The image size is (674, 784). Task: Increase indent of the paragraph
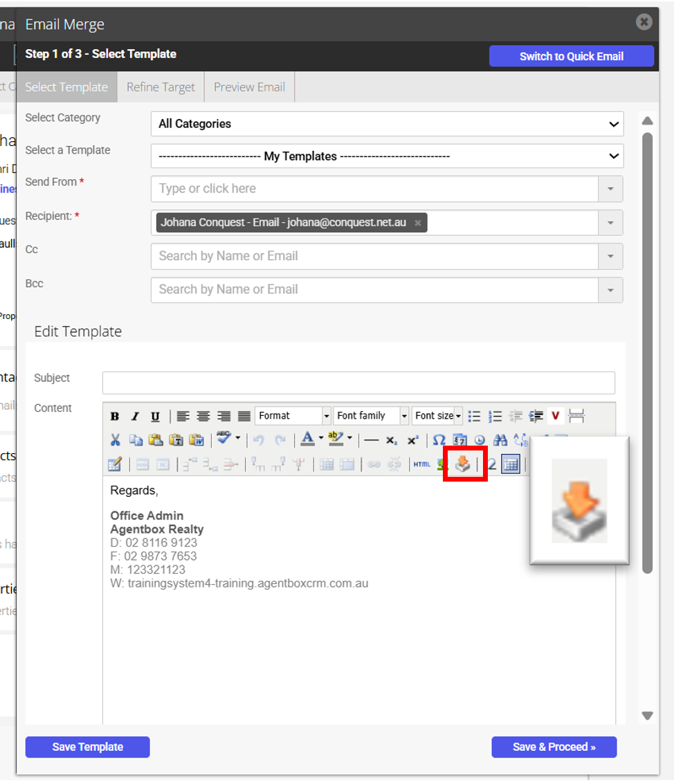536,416
